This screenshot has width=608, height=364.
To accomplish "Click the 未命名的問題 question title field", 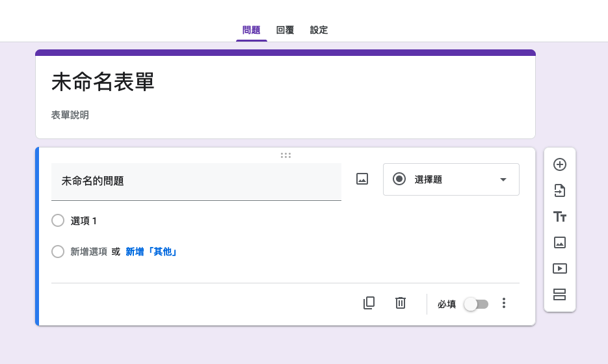I will (x=196, y=181).
